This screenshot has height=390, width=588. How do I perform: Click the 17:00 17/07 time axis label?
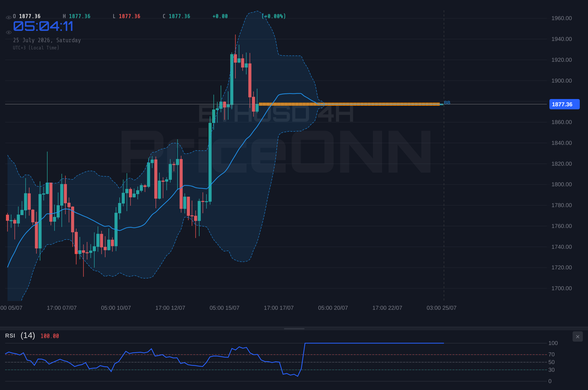click(x=279, y=308)
